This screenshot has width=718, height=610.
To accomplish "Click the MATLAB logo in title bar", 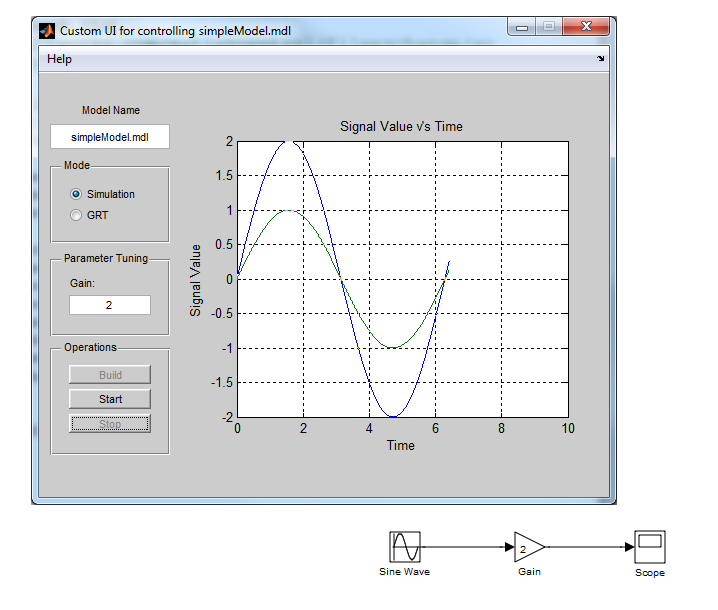I will [x=46, y=30].
